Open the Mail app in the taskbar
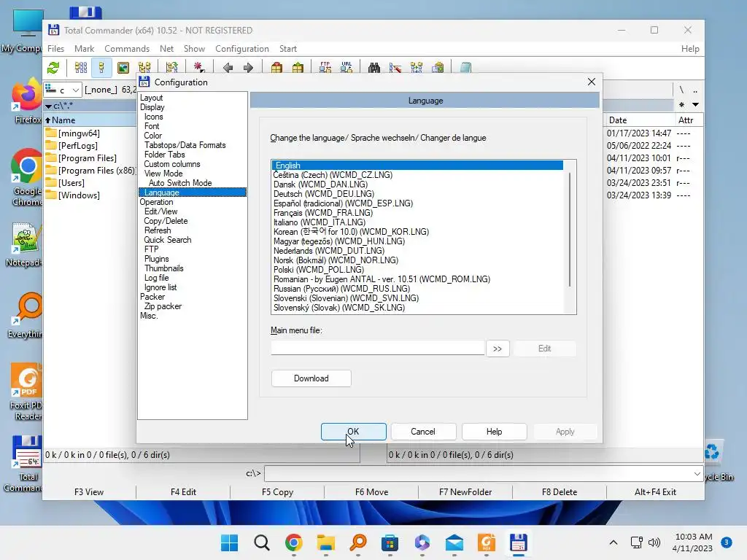 pyautogui.click(x=454, y=542)
